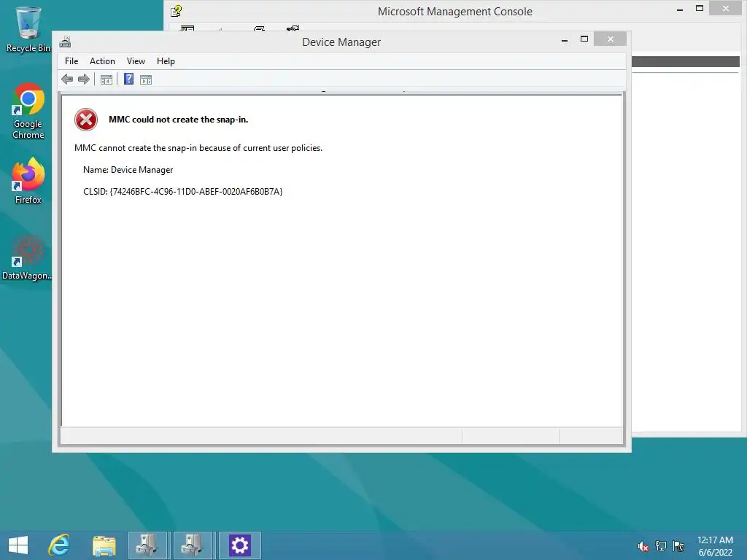Open File Explorer from the taskbar
The width and height of the screenshot is (747, 560).
click(104, 545)
